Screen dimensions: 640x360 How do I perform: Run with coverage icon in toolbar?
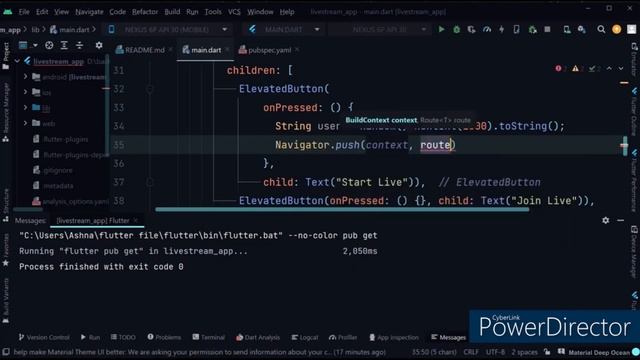click(471, 29)
